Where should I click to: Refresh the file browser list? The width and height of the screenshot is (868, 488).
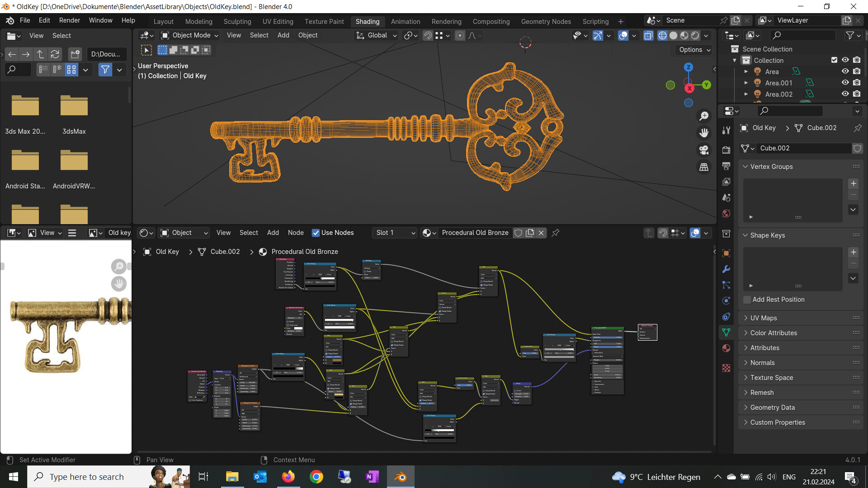coord(55,54)
